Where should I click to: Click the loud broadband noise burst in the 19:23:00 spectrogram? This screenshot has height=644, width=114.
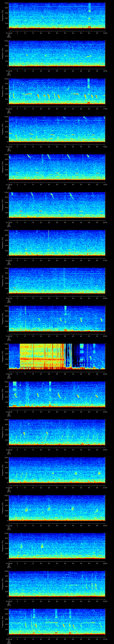click(42, 356)
